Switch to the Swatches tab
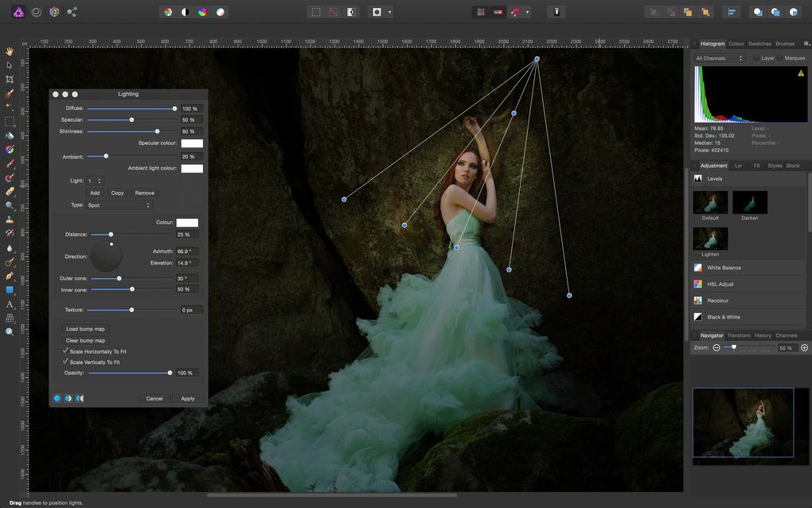 point(759,44)
